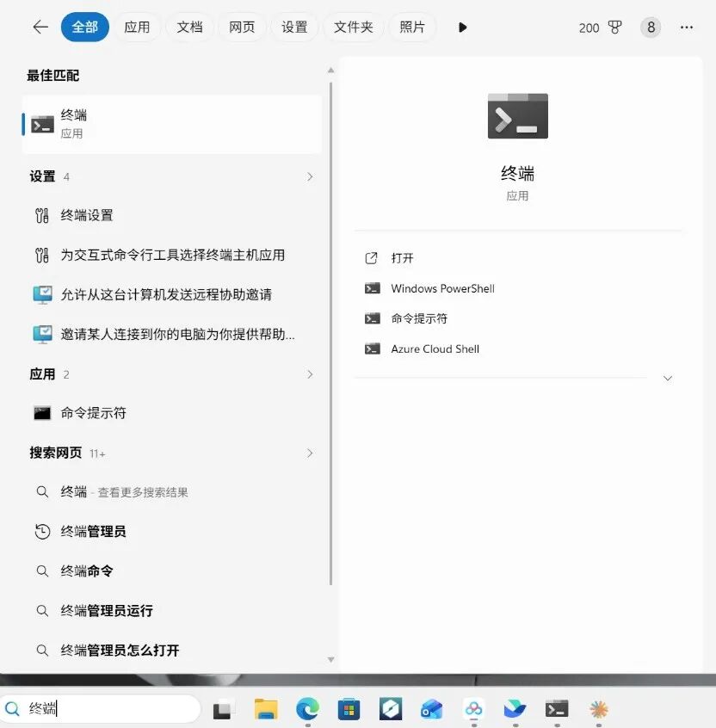Expand the 设置 section chevron
Screen dimensions: 716x728
[x=309, y=176]
